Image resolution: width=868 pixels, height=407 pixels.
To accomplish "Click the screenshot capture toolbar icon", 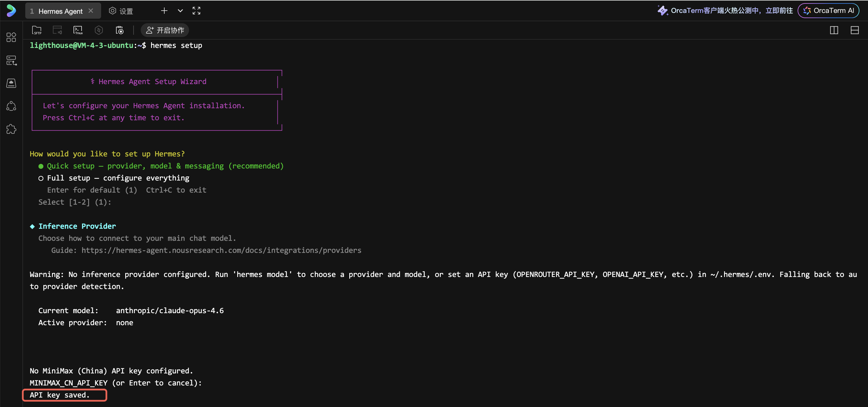I will [x=119, y=30].
